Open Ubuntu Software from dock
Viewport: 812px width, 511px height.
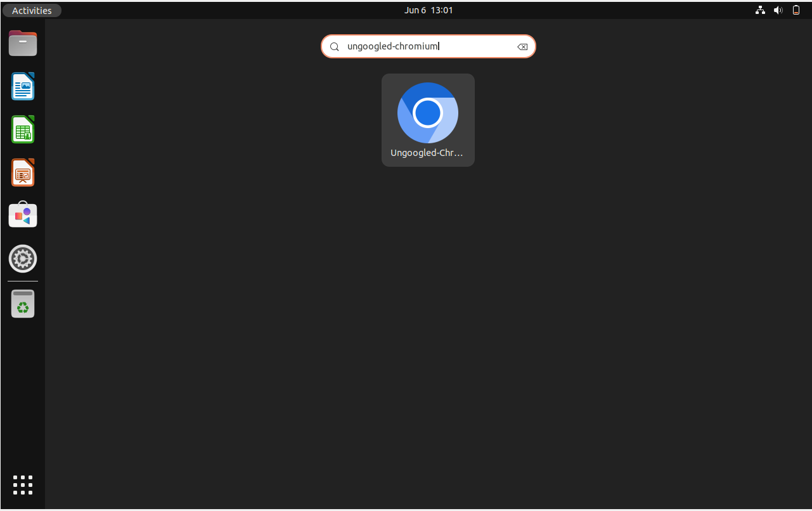23,216
